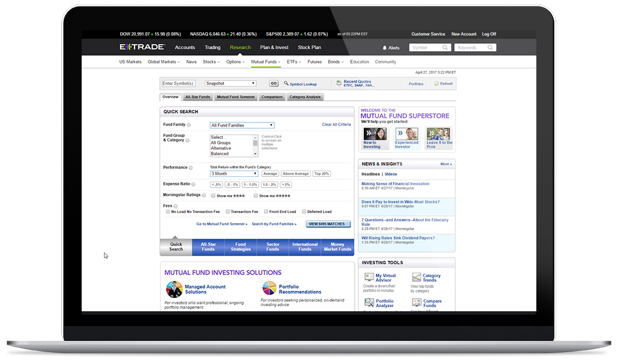Click the help icon next to Performance
The width and height of the screenshot is (618, 364).
click(191, 168)
